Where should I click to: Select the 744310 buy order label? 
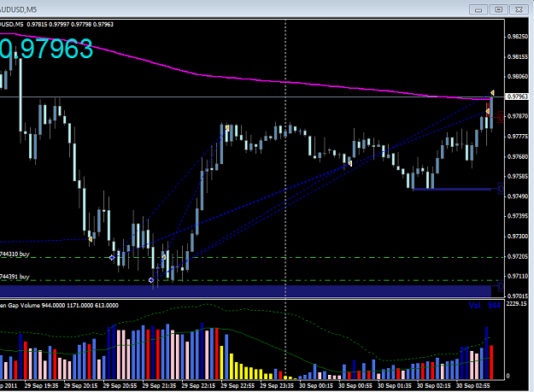click(x=15, y=254)
